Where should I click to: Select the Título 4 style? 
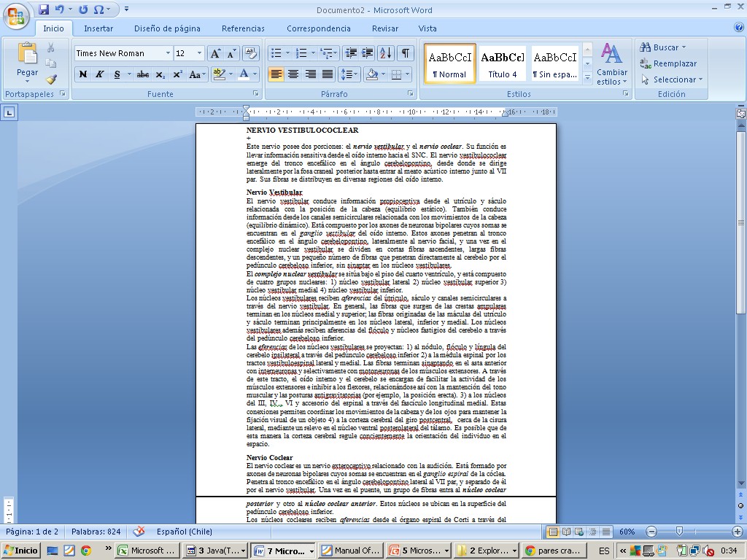pyautogui.click(x=503, y=63)
